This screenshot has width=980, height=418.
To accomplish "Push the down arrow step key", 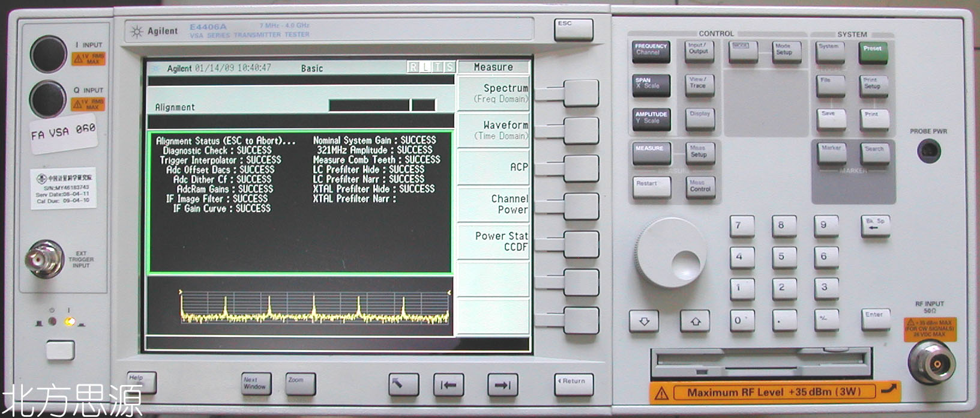I will pyautogui.click(x=644, y=321).
